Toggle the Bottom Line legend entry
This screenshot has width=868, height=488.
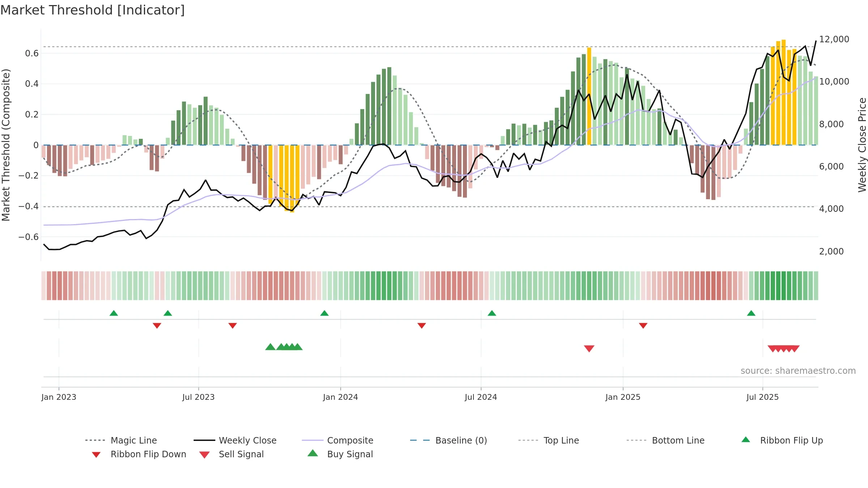pyautogui.click(x=665, y=440)
